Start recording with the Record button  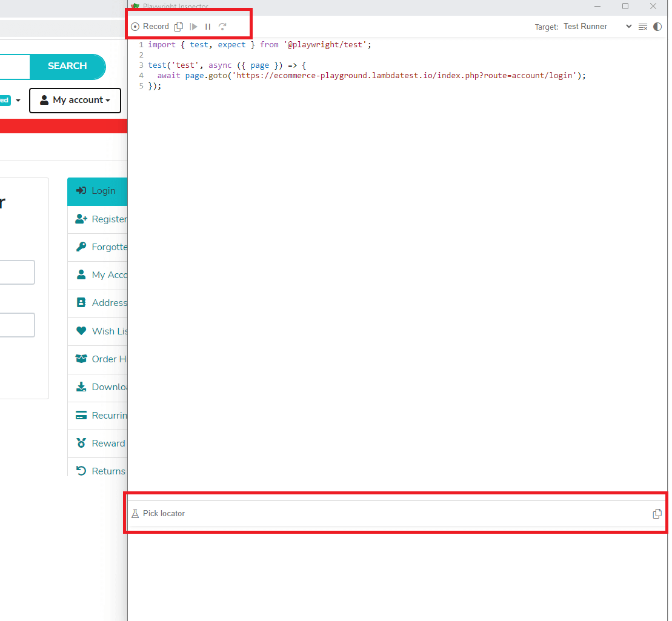tap(150, 27)
